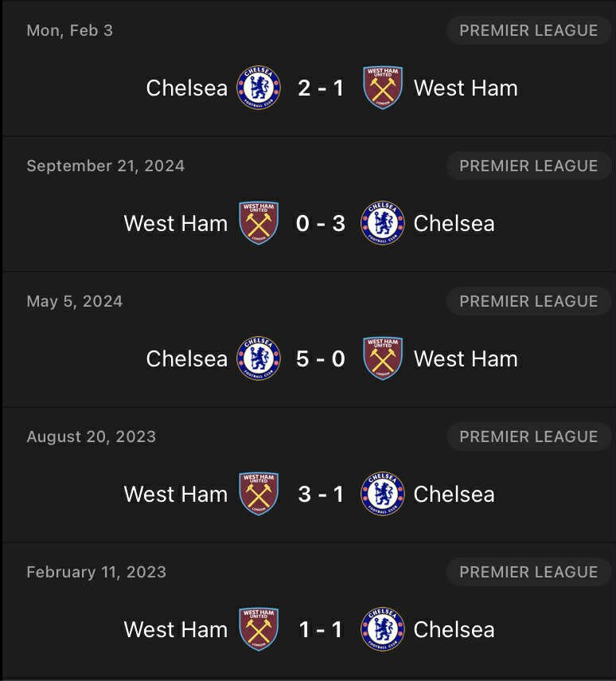Click Premier League badge for August 20, 2023
This screenshot has height=681, width=616.
click(x=528, y=436)
